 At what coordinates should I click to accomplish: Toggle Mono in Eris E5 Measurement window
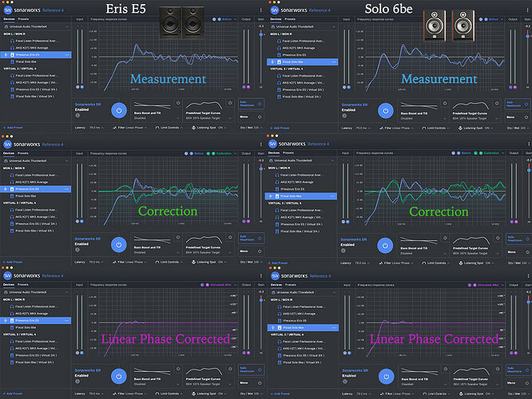pyautogui.click(x=260, y=117)
